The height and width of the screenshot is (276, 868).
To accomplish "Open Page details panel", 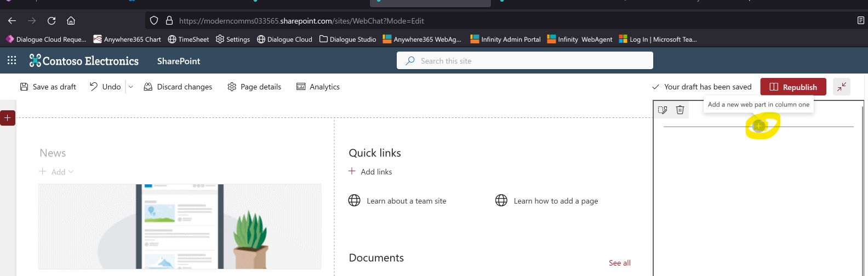I will pos(254,87).
